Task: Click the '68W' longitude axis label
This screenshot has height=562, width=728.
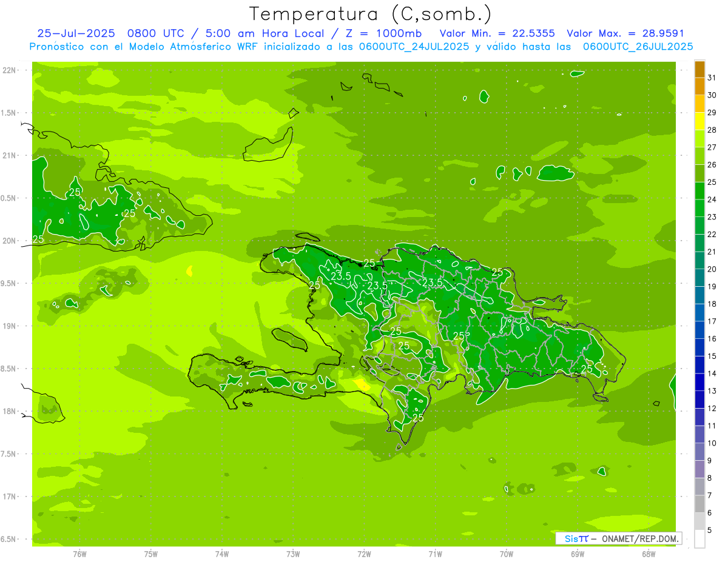Action: click(x=649, y=554)
